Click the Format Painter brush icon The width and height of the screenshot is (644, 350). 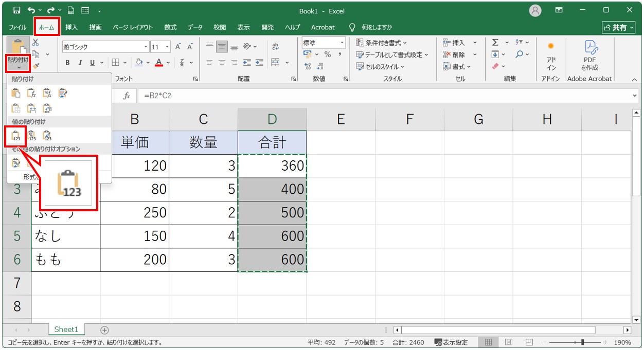click(35, 66)
